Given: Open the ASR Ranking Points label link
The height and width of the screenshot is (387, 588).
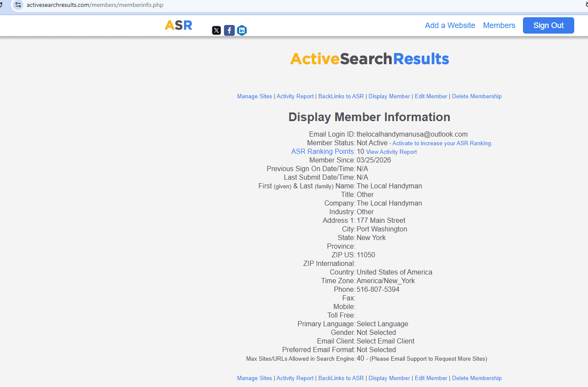Looking at the screenshot, I should [x=323, y=152].
